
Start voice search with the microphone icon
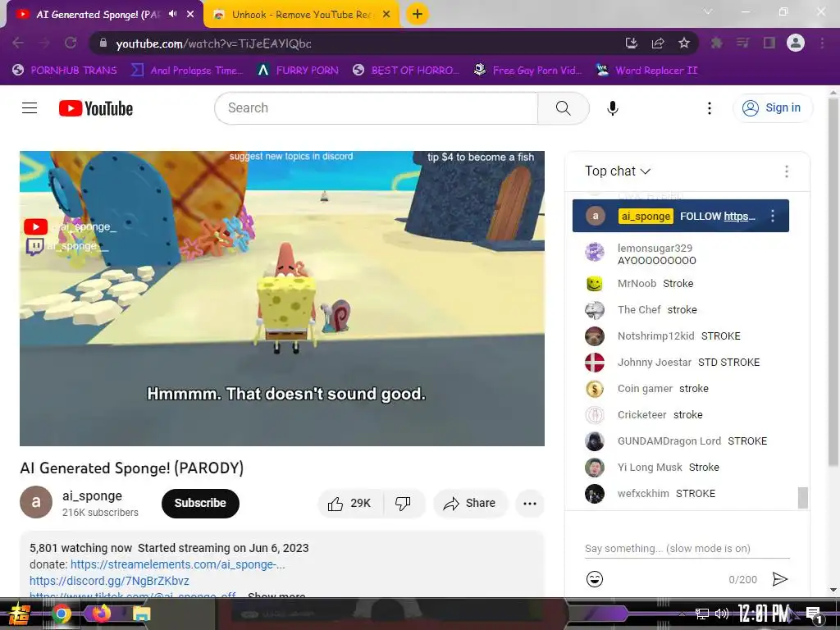coord(612,108)
